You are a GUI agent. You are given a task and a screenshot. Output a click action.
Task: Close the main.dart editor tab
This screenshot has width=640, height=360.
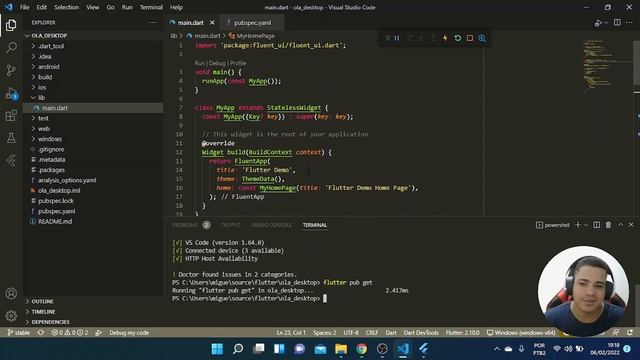point(212,23)
